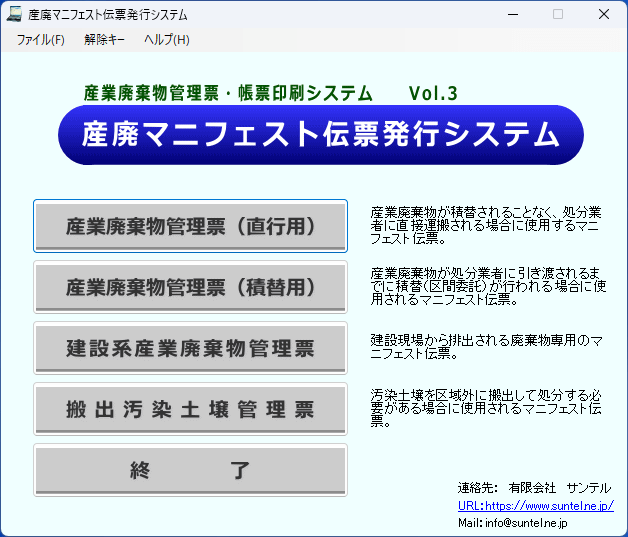Close the 産廃マニフェスト伝票発行システム window
Screen dimensions: 628x537
pyautogui.click(x=604, y=14)
